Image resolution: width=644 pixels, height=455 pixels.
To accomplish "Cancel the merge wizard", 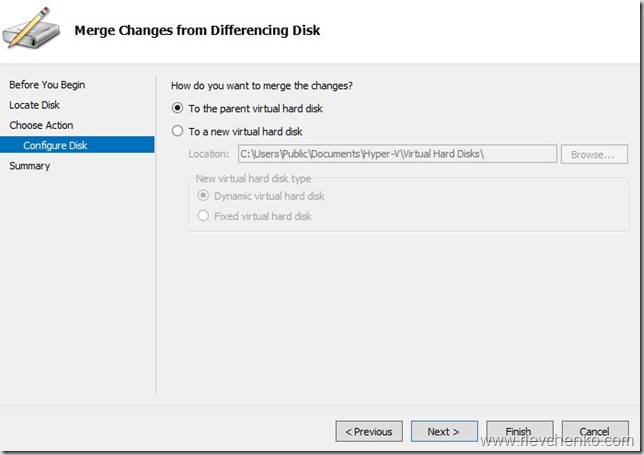I will point(595,431).
